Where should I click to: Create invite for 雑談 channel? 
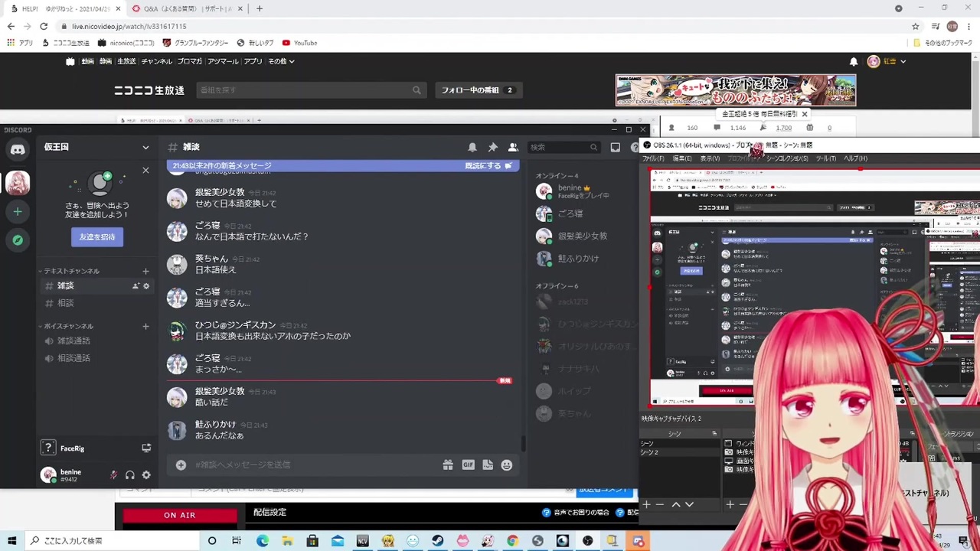[x=136, y=286]
